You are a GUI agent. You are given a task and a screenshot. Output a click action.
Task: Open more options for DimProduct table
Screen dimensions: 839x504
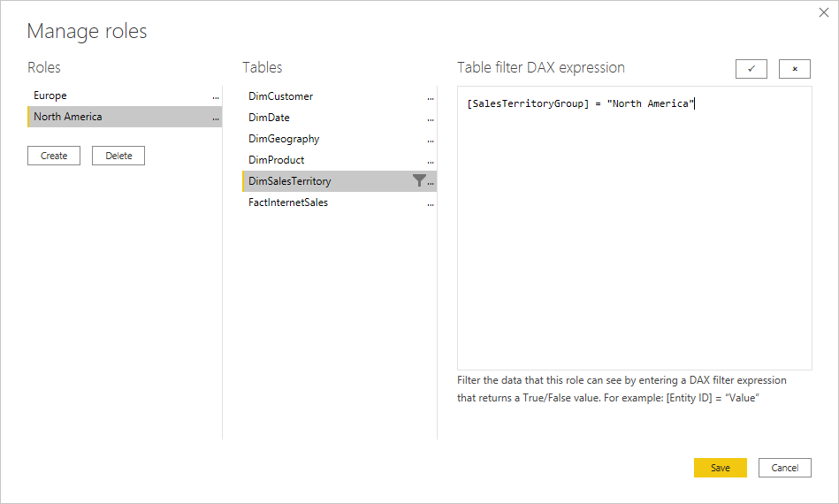pos(431,161)
